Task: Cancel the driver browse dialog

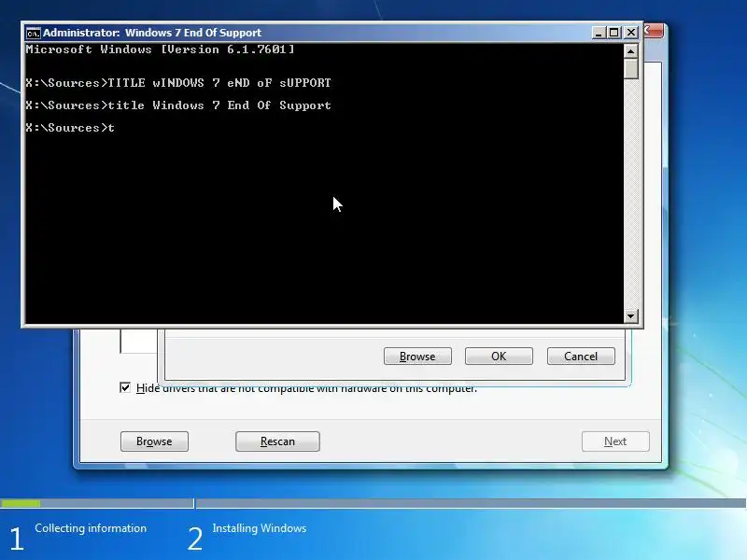Action: (581, 357)
